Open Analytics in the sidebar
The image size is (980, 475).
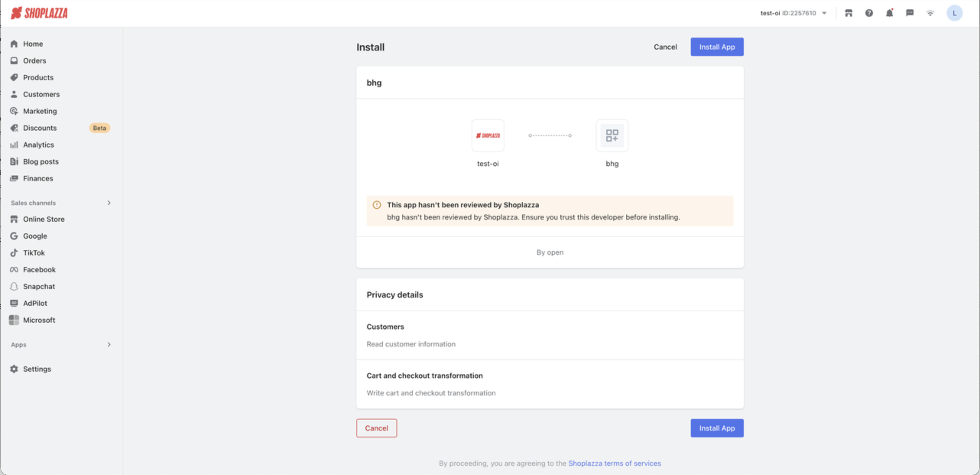[38, 145]
